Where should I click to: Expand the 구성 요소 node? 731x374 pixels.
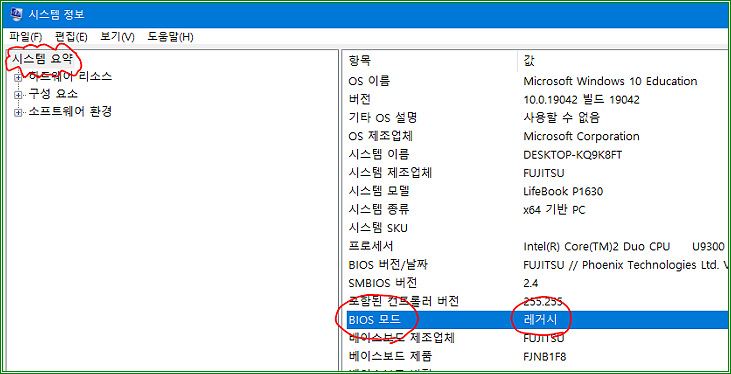18,95
